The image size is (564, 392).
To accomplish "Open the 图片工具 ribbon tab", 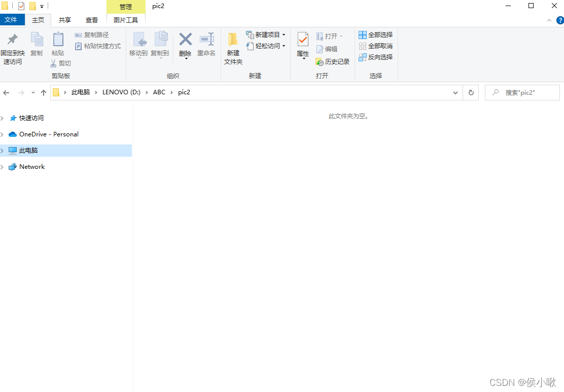I will click(125, 20).
